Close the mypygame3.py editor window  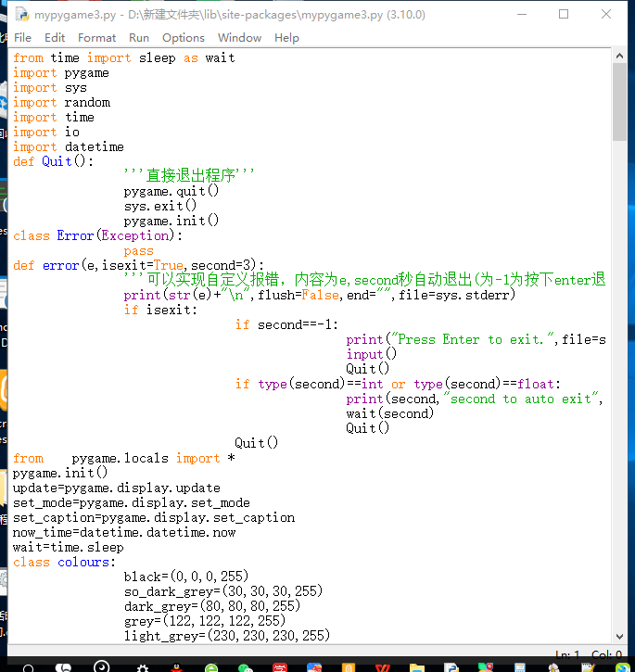[606, 14]
